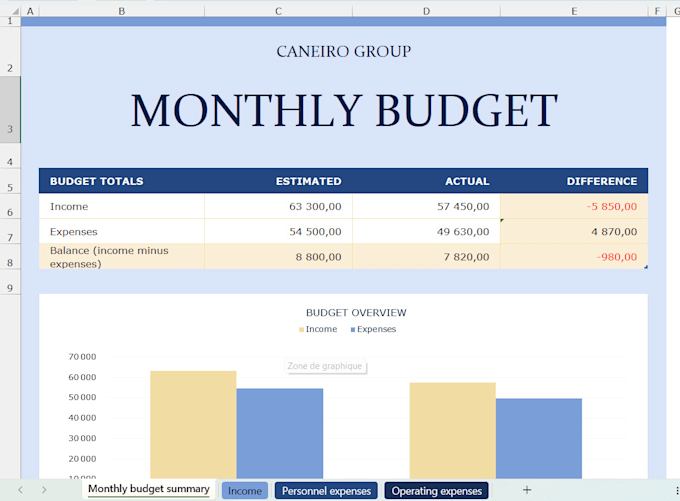Select row 2 header
The width and height of the screenshot is (680, 501).
click(x=10, y=51)
